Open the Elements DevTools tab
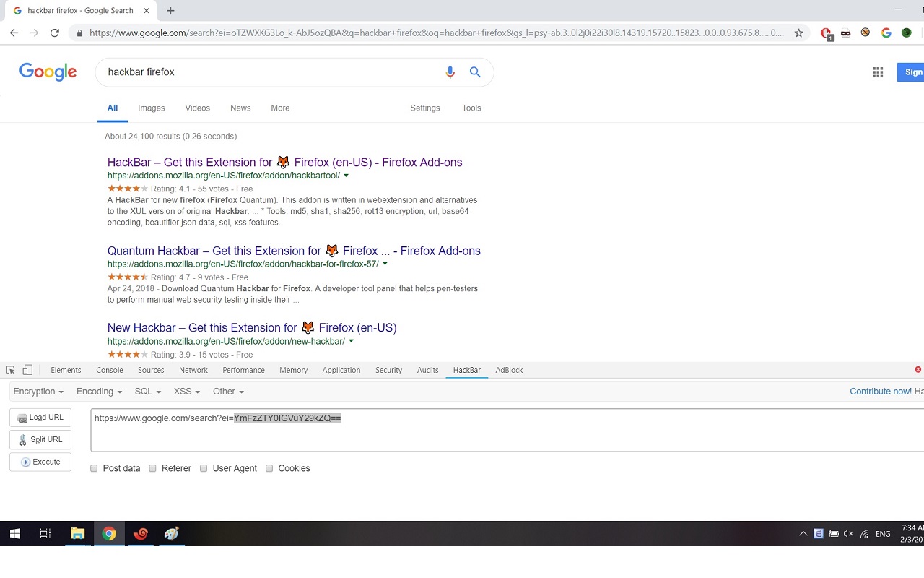 (66, 370)
